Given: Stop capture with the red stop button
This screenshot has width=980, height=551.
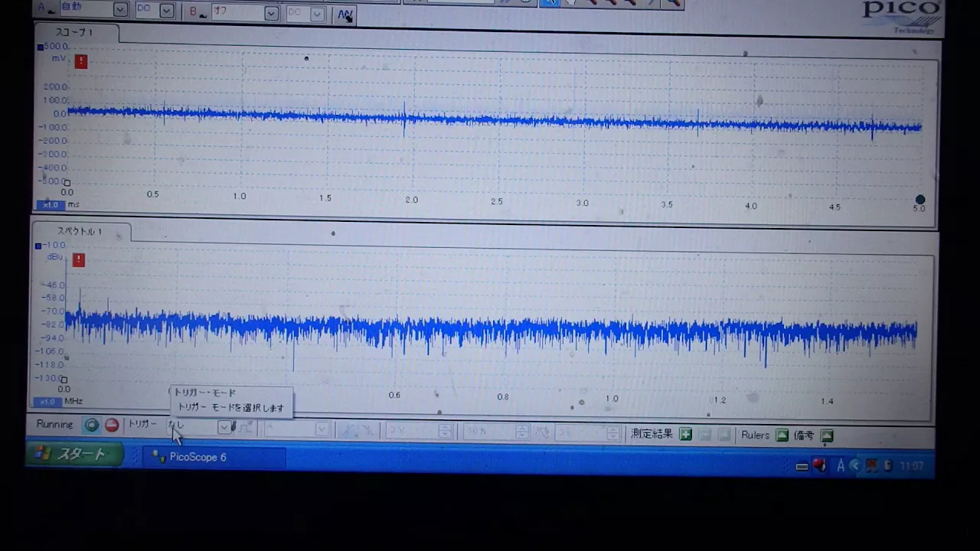Looking at the screenshot, I should pyautogui.click(x=112, y=425).
